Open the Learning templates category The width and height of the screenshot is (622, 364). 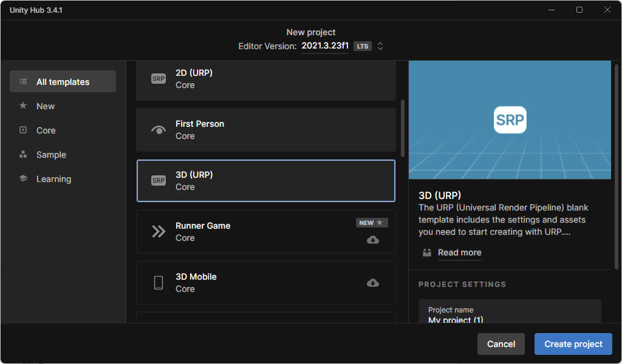coord(63,178)
